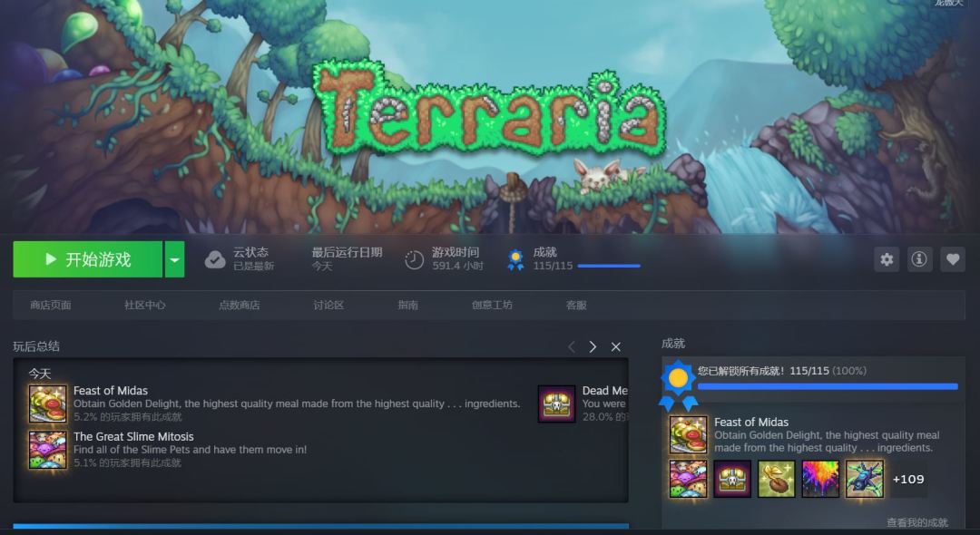Click the slime achievement thumbnail in 成就 panel

[x=688, y=479]
